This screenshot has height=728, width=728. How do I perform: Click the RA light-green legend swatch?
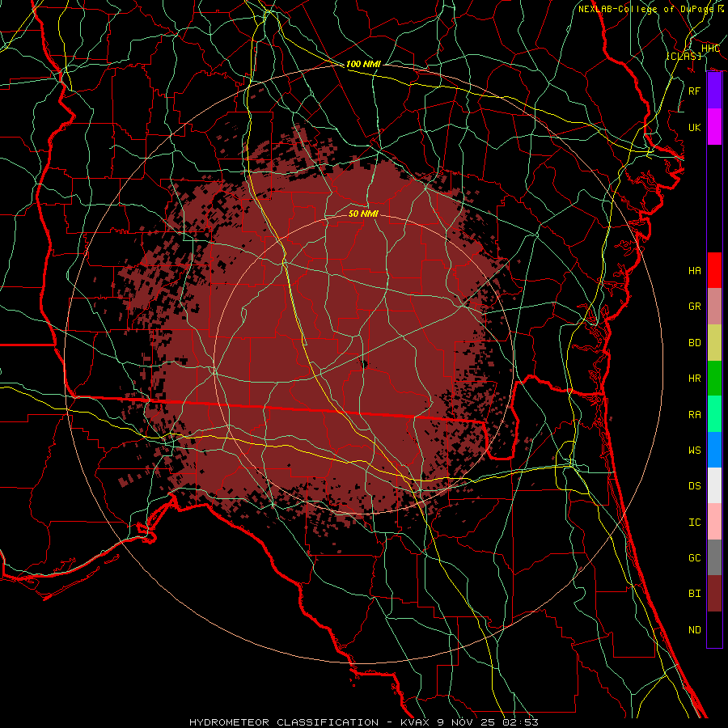coord(714,414)
